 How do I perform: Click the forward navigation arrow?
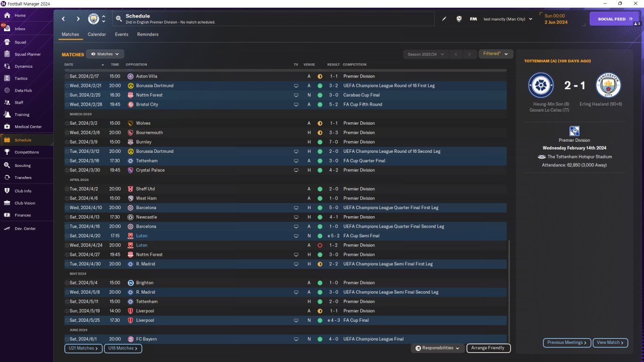pyautogui.click(x=78, y=19)
